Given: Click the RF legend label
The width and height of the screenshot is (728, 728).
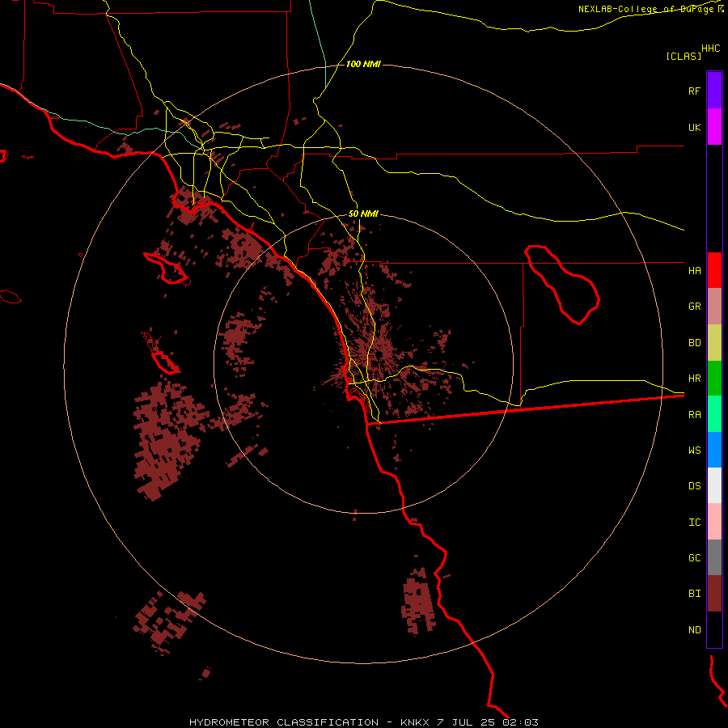Looking at the screenshot, I should click(x=694, y=91).
